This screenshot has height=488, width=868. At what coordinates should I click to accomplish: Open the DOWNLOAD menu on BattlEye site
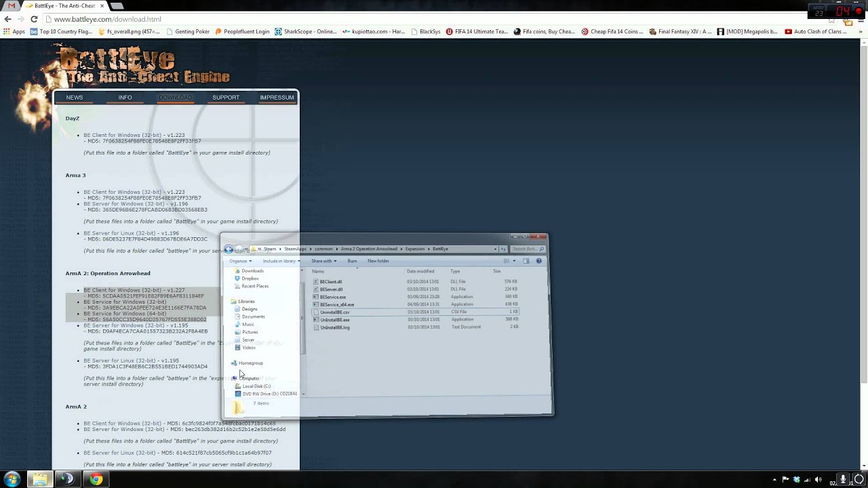(x=175, y=98)
